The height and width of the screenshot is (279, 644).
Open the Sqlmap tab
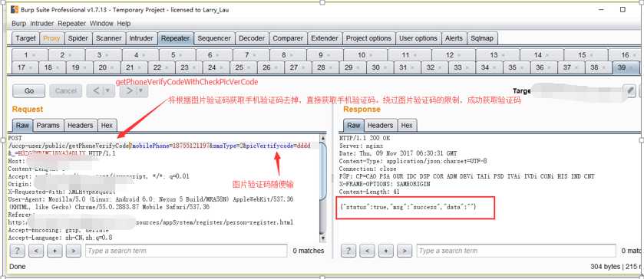tap(483, 38)
